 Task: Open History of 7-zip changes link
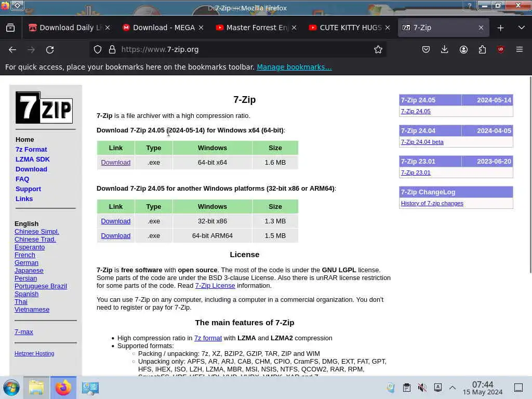(x=432, y=203)
